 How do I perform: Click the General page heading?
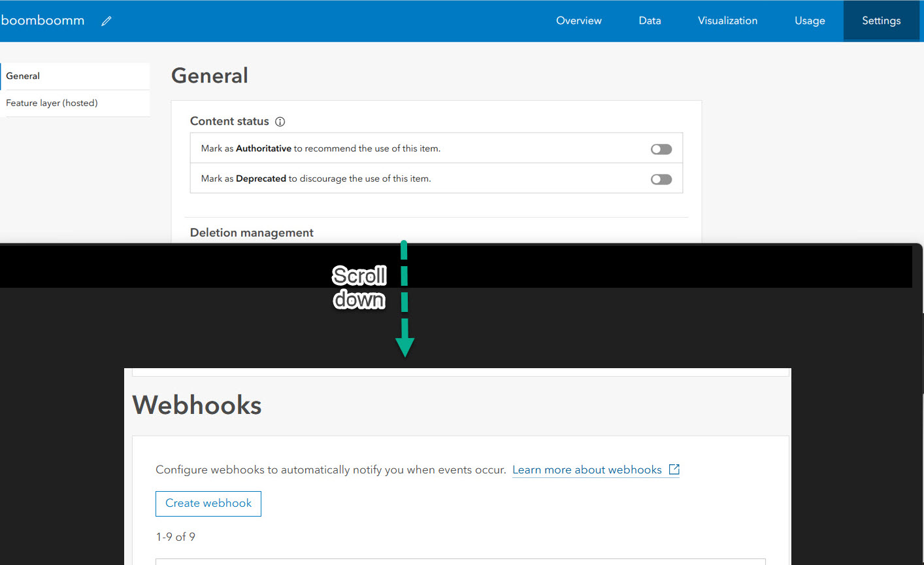tap(209, 75)
